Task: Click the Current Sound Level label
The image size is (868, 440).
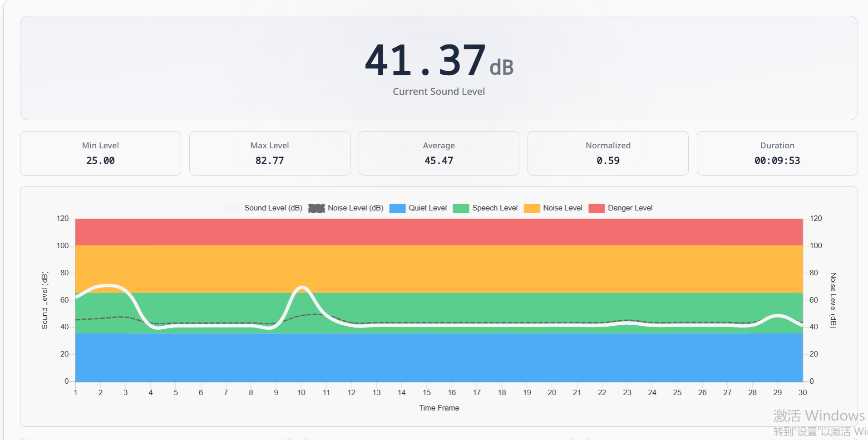Action: tap(438, 91)
